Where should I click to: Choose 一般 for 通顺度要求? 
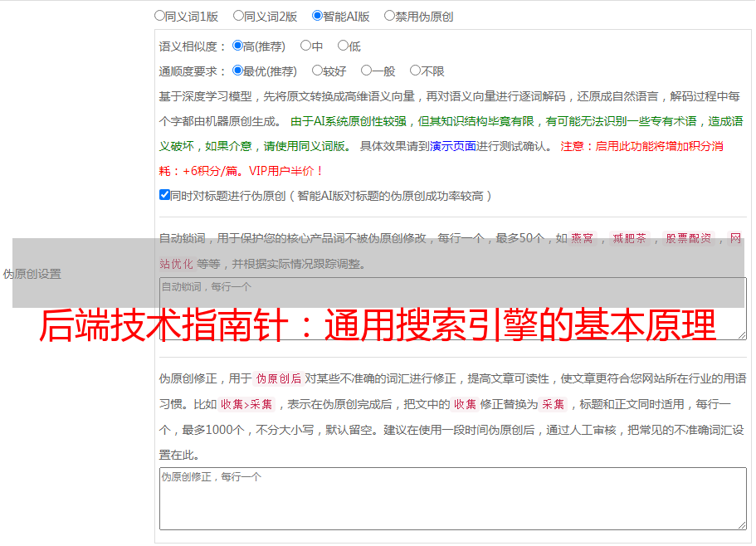click(x=367, y=71)
